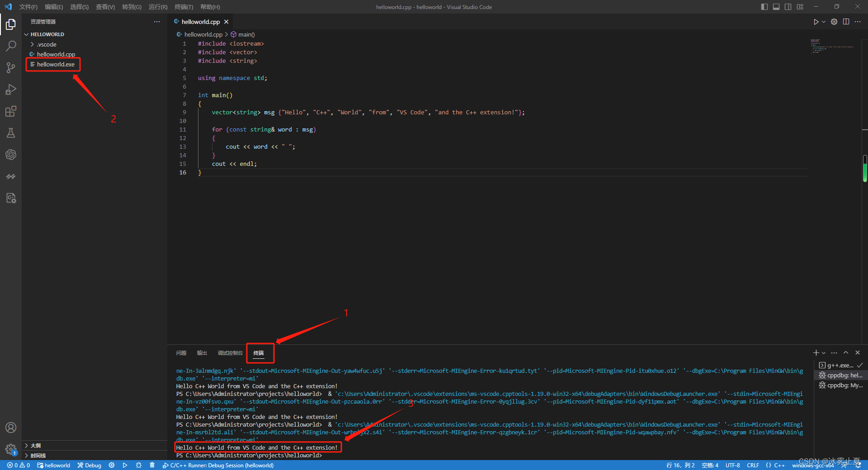
Task: Open the 终端(T) menu
Action: pos(184,7)
